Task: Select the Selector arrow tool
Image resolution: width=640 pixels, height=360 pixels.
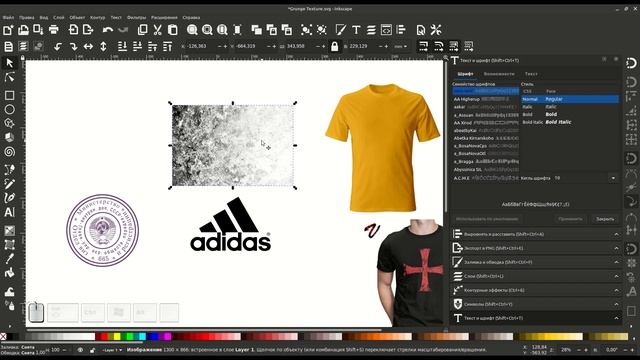Action: (x=9, y=63)
